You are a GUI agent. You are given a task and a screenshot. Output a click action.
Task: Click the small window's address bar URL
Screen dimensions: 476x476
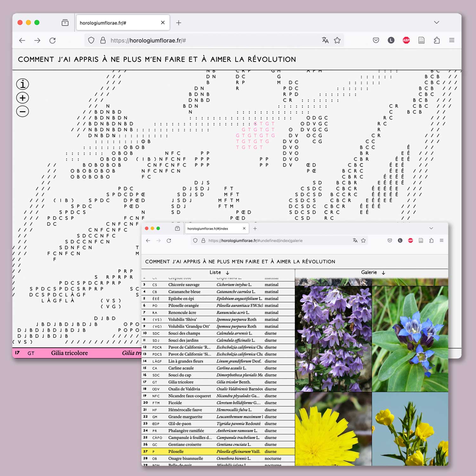(255, 241)
